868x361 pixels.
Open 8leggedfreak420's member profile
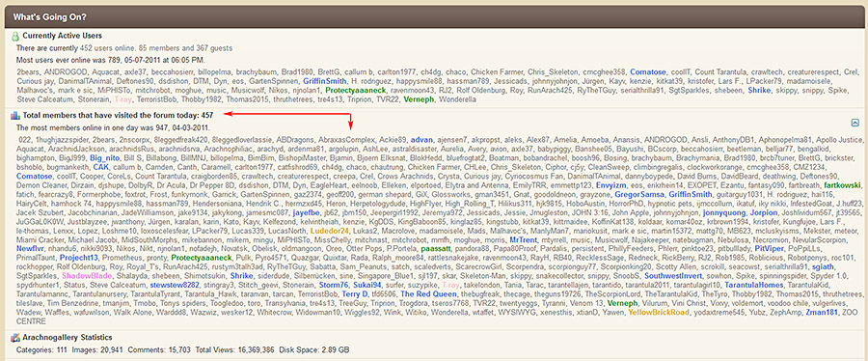182,140
